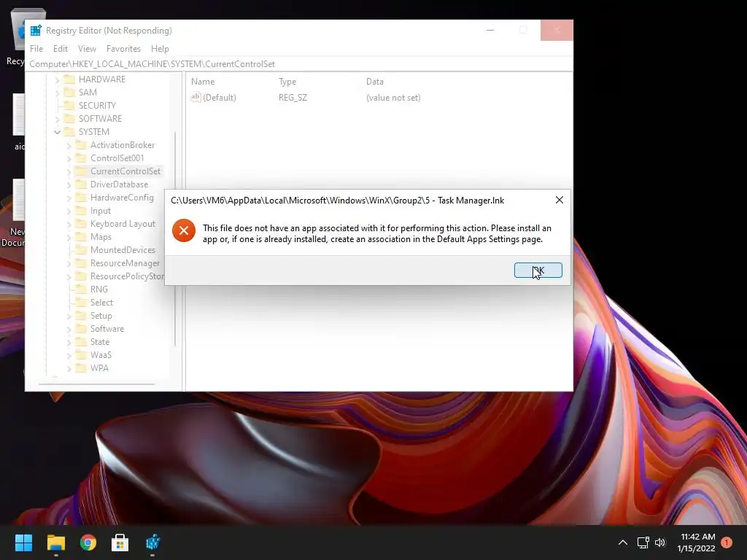Select the Select key
747x560 pixels.
click(x=102, y=303)
